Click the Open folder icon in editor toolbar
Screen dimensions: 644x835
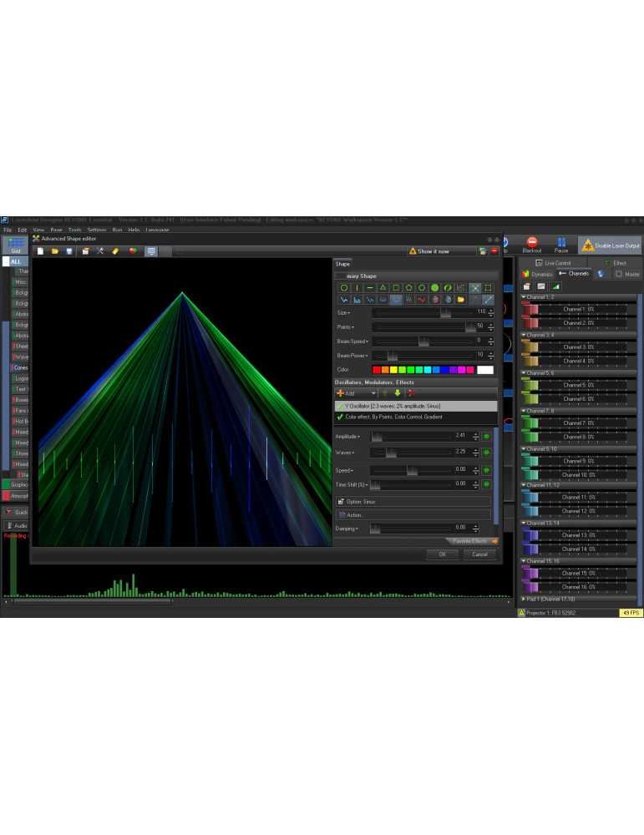(x=54, y=250)
